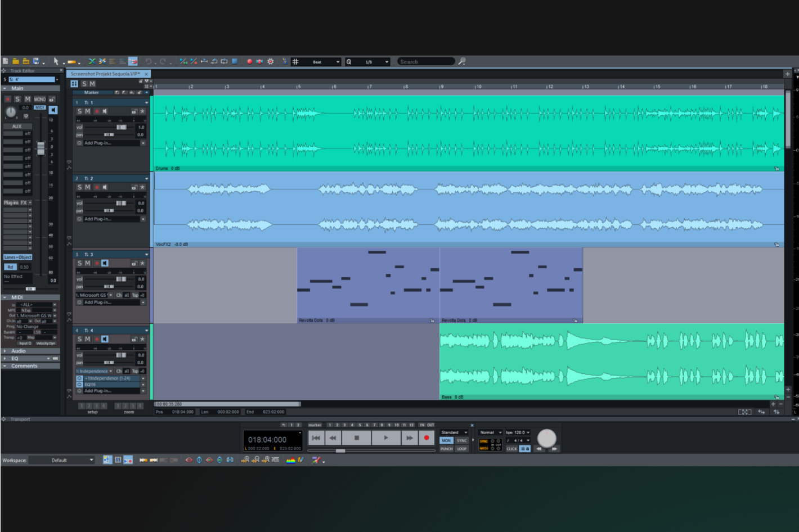Click the Track Editor volume fader
The width and height of the screenshot is (799, 532).
tap(41, 148)
